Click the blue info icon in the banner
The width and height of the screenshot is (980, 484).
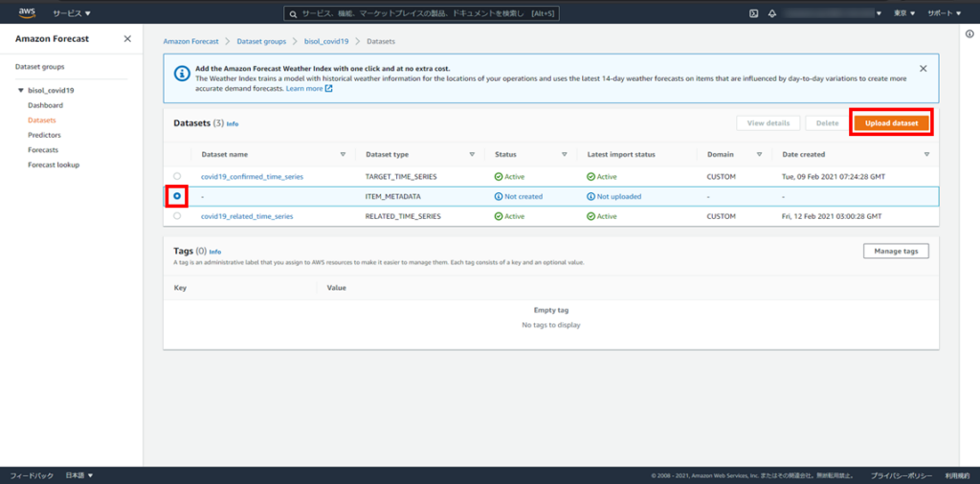tap(181, 72)
